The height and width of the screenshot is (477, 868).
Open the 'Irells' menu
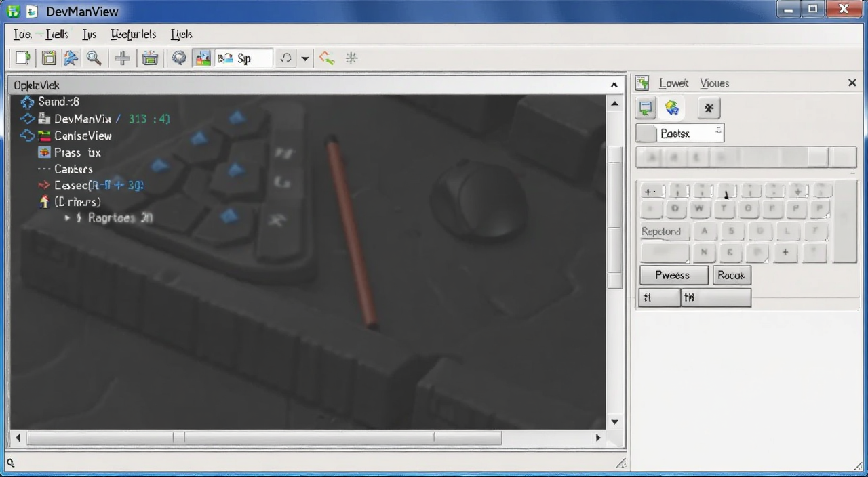pos(56,34)
